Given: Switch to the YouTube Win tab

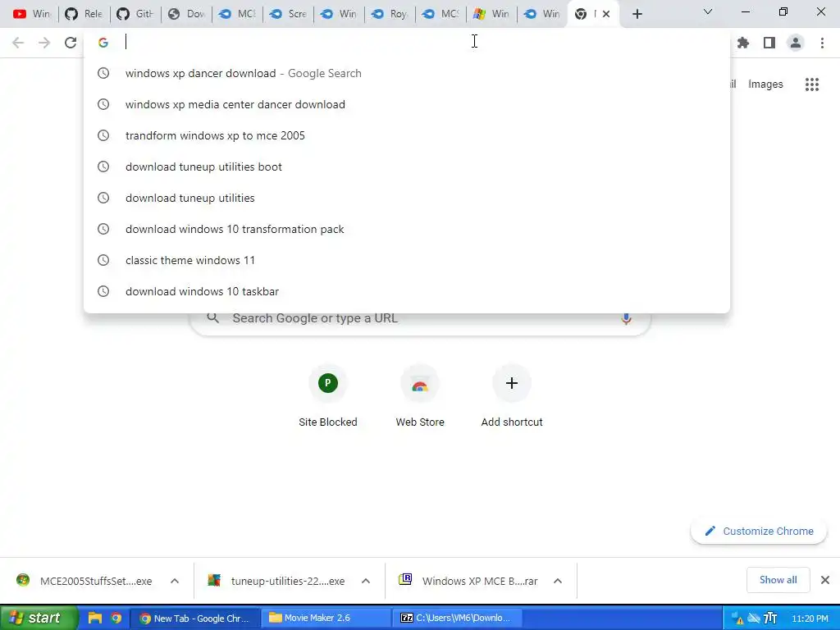Looking at the screenshot, I should point(32,14).
